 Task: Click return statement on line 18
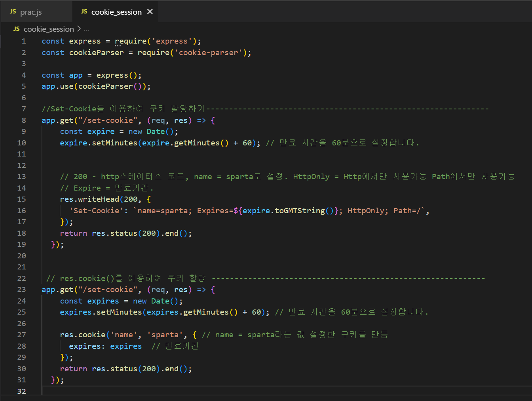pos(126,233)
